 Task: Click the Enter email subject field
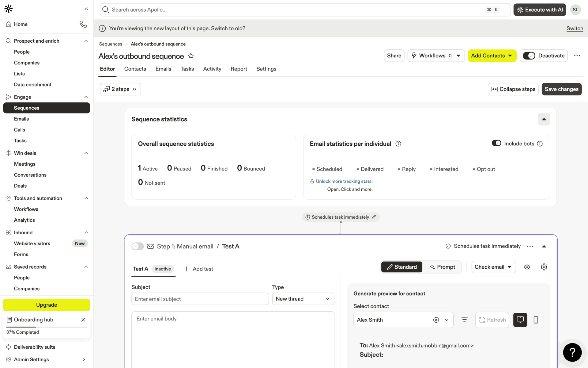click(x=200, y=299)
